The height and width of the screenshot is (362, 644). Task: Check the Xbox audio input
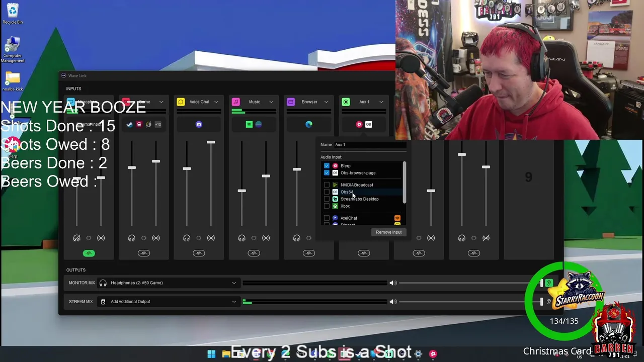(x=327, y=206)
